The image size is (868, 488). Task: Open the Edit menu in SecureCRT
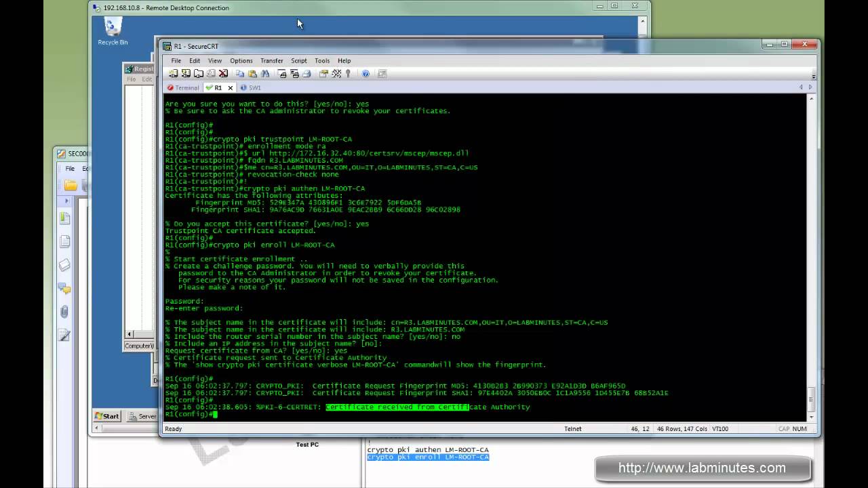tap(195, 60)
